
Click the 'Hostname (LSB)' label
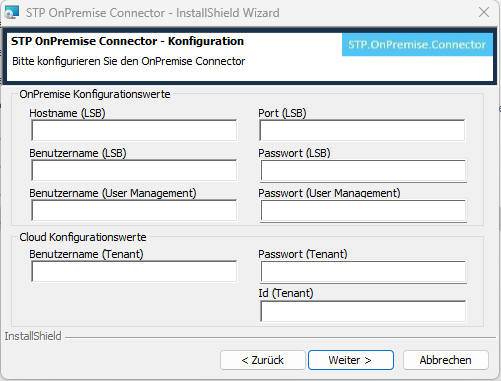click(67, 113)
